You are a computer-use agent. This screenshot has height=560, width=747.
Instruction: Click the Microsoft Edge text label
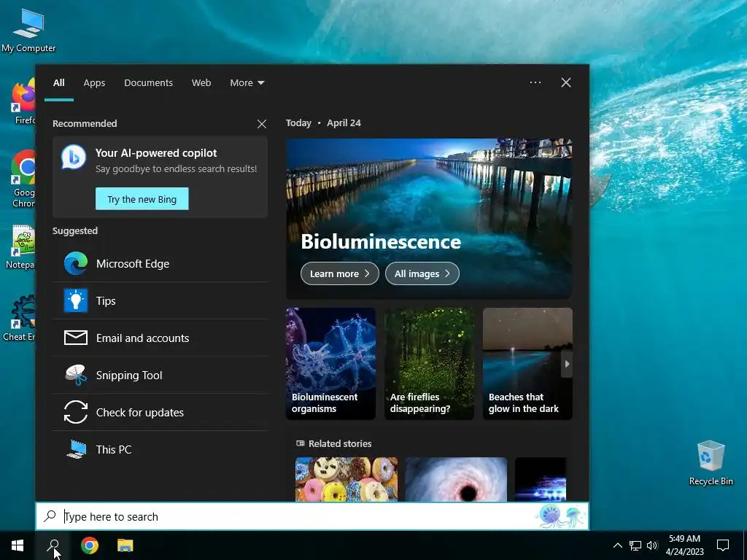pyautogui.click(x=133, y=263)
